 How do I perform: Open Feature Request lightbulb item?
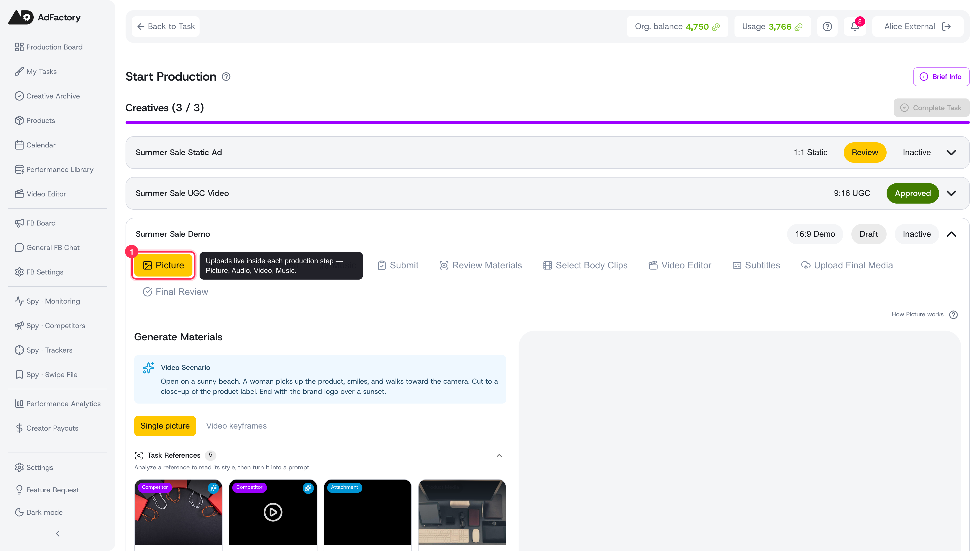pyautogui.click(x=47, y=490)
